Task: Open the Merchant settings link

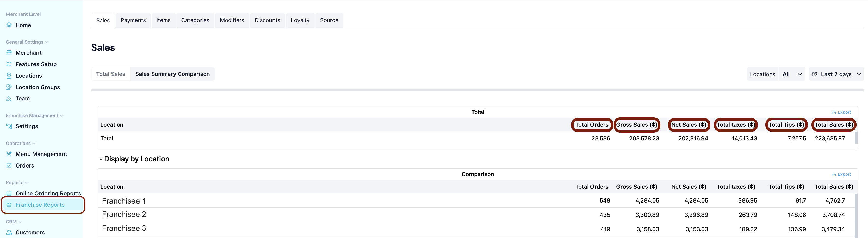Action: [29, 53]
